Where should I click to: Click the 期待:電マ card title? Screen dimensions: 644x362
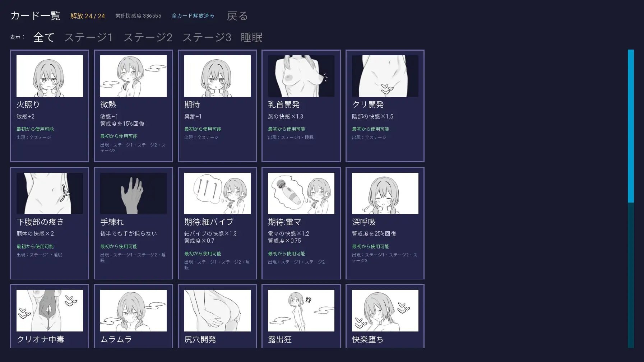coord(284,222)
